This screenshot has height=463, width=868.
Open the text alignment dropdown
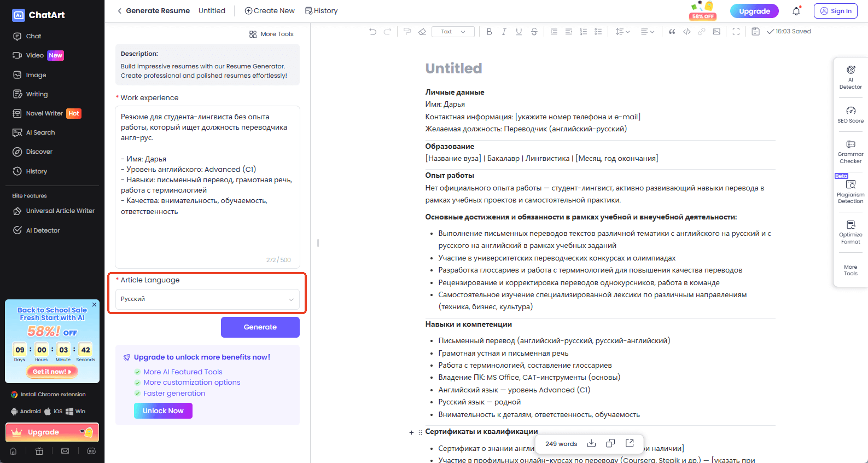tap(648, 32)
